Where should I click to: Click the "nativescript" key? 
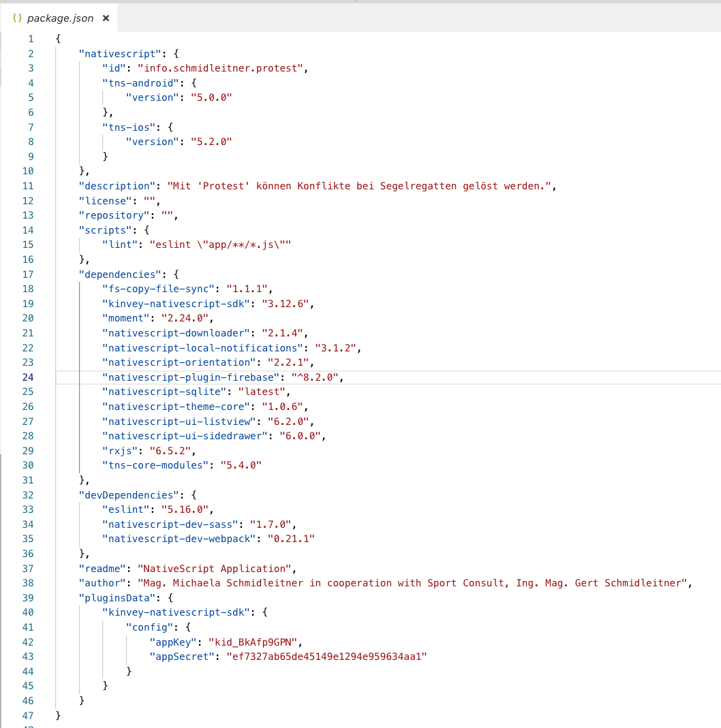(120, 54)
